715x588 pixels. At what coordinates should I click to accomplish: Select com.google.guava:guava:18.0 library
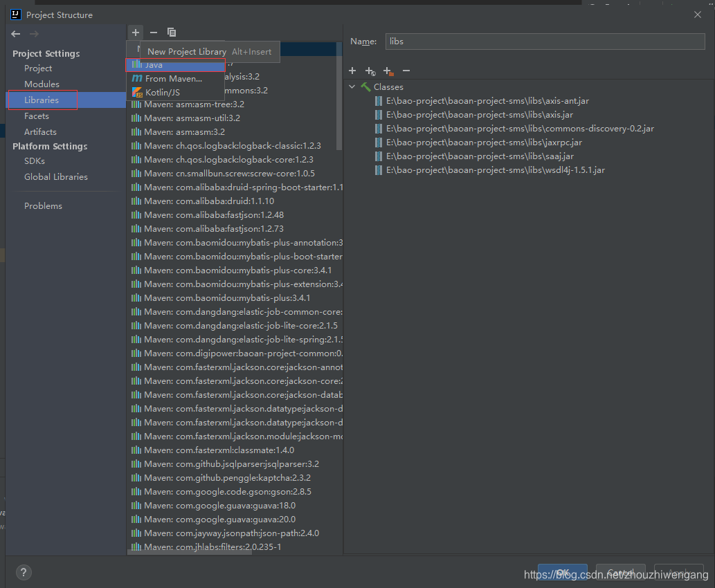tap(213, 506)
